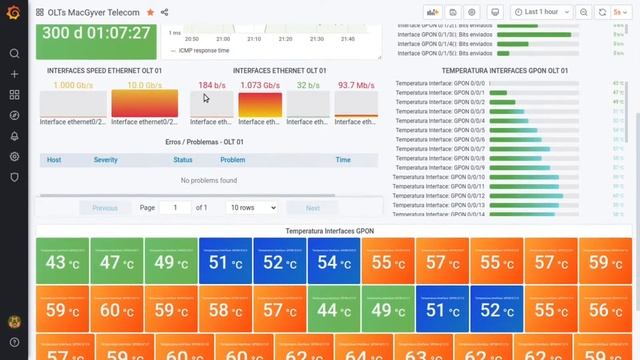This screenshot has height=360, width=640.
Task: Open the INTERFACES ETHERNET OLT 01 panel title
Action: (280, 71)
